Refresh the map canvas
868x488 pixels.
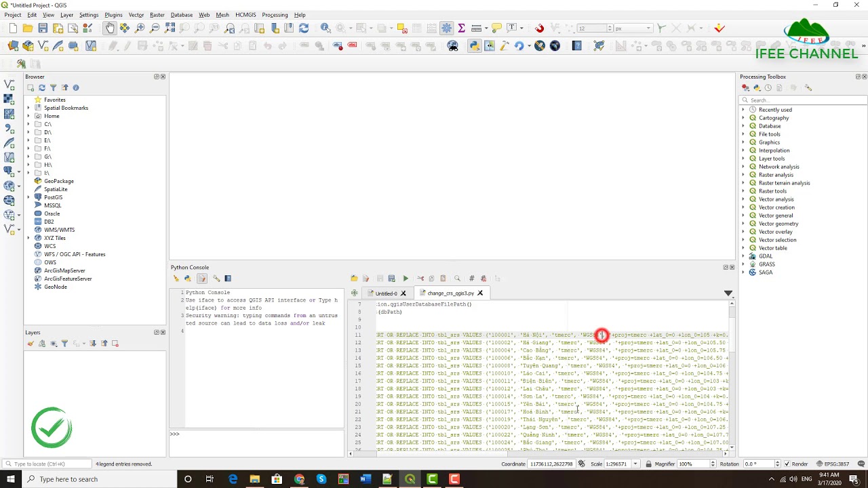(x=304, y=28)
